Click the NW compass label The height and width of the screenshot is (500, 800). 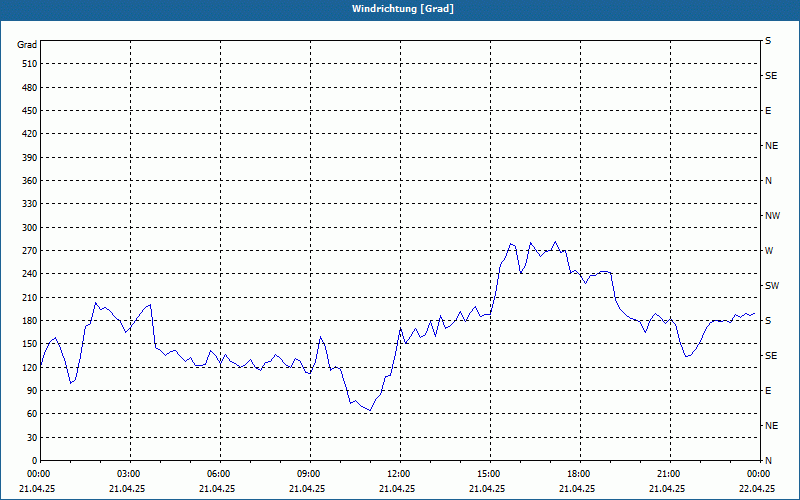point(772,216)
